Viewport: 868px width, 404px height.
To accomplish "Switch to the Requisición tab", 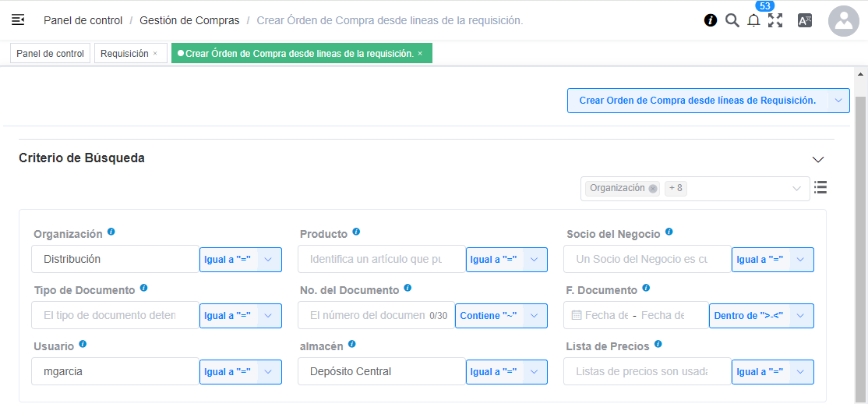I will tap(125, 54).
